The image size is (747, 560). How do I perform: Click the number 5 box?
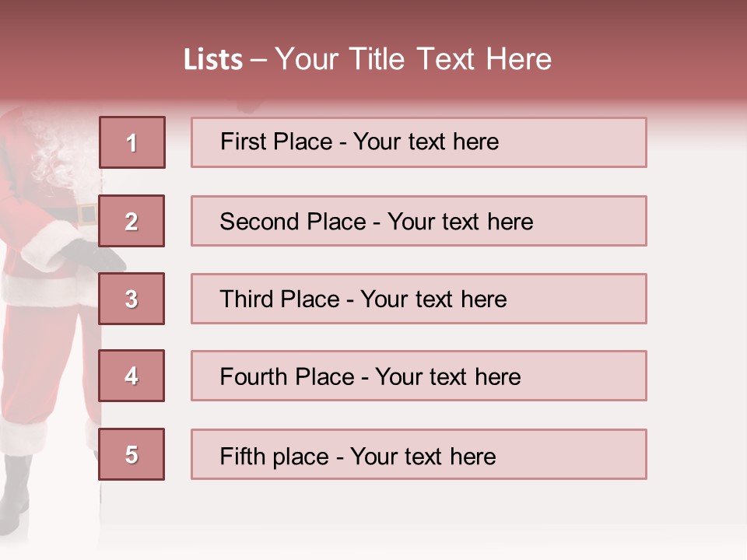click(x=132, y=454)
